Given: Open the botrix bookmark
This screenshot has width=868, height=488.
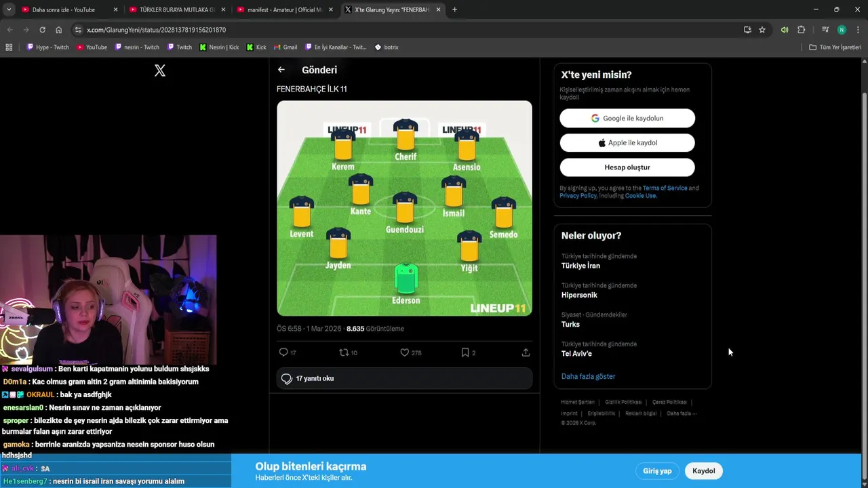Looking at the screenshot, I should [387, 47].
